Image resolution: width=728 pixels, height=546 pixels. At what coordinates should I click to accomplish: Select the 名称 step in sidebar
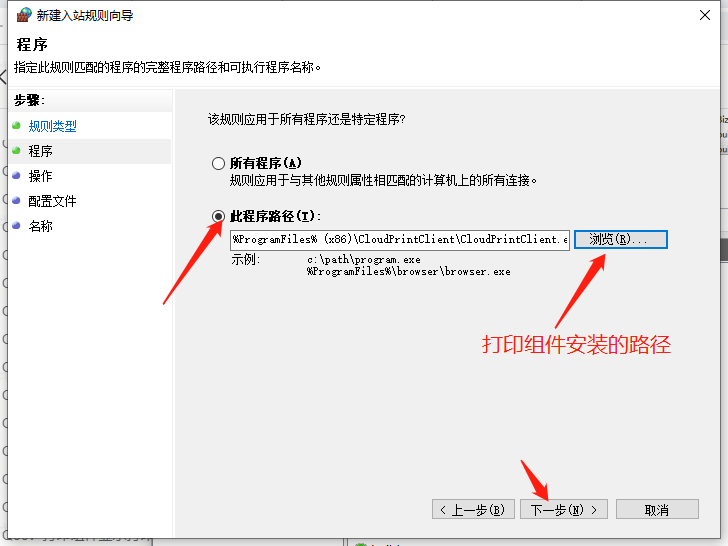pyautogui.click(x=41, y=226)
